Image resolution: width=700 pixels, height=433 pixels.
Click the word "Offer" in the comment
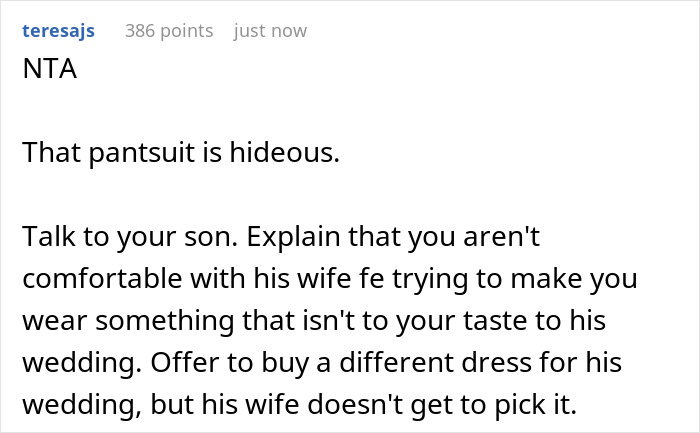tap(185, 362)
